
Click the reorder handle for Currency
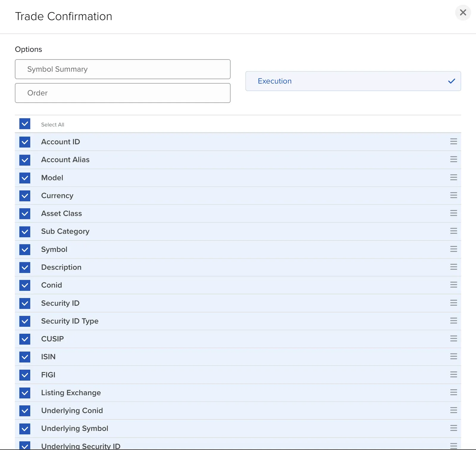(453, 195)
